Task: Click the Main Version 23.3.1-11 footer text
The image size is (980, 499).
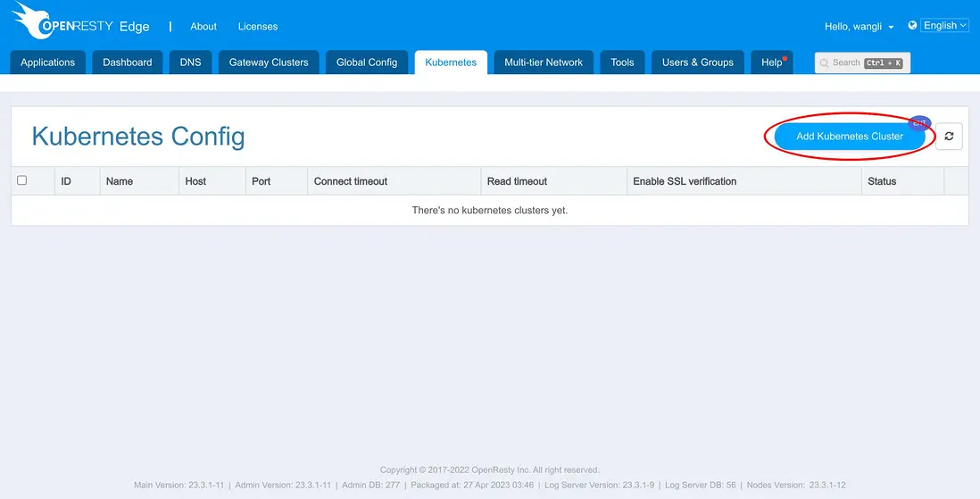Action: tap(179, 486)
